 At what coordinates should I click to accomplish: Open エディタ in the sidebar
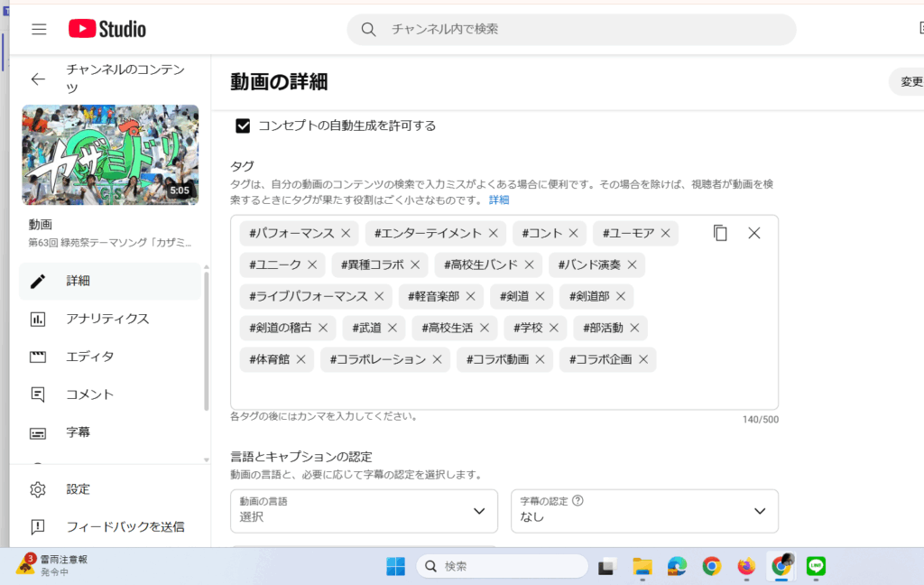point(90,357)
